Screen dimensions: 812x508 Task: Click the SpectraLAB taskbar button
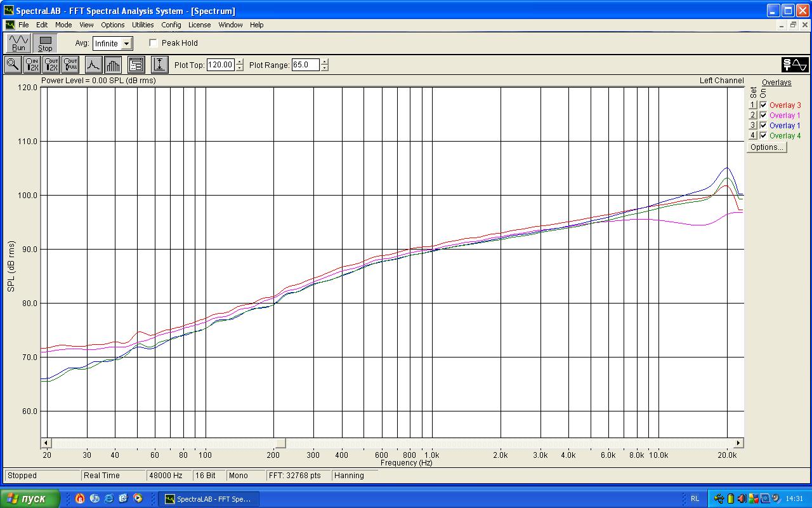210,499
